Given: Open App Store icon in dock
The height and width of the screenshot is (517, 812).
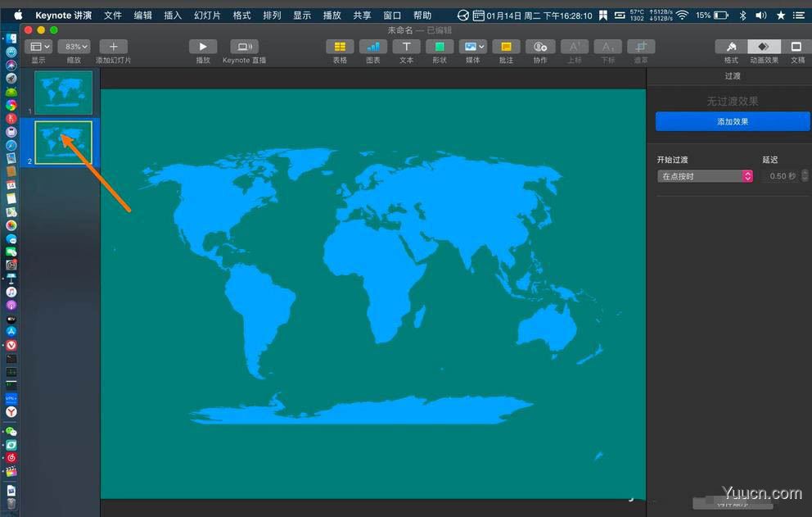Looking at the screenshot, I should 11,332.
